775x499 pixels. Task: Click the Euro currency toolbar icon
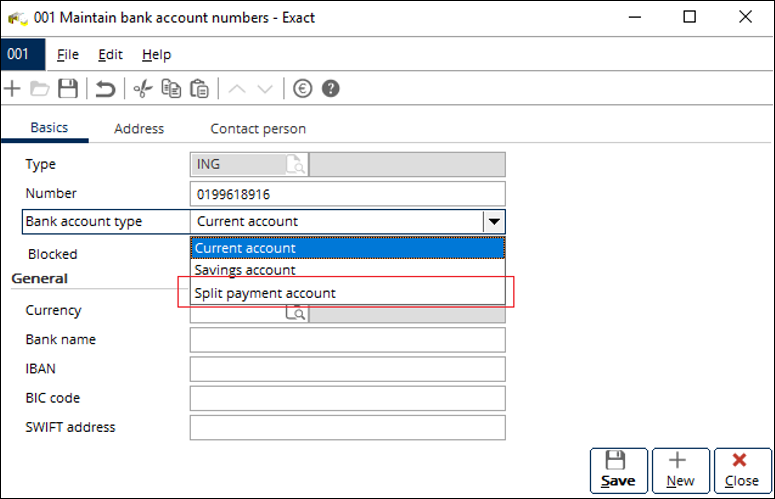(302, 89)
